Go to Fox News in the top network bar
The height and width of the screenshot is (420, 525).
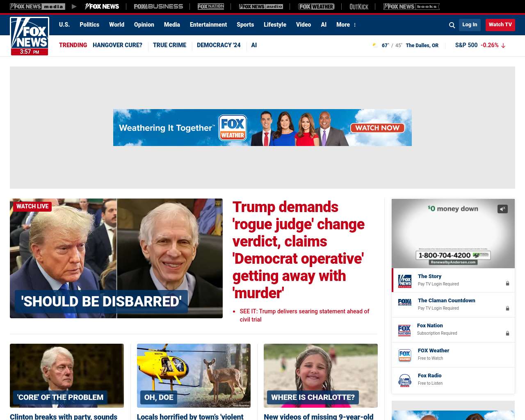(x=102, y=7)
